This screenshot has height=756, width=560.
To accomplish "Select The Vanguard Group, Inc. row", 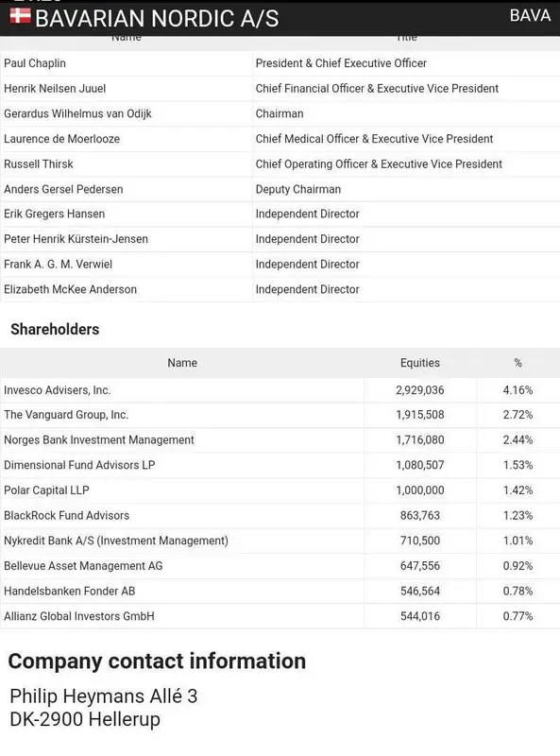I will pos(280,415).
